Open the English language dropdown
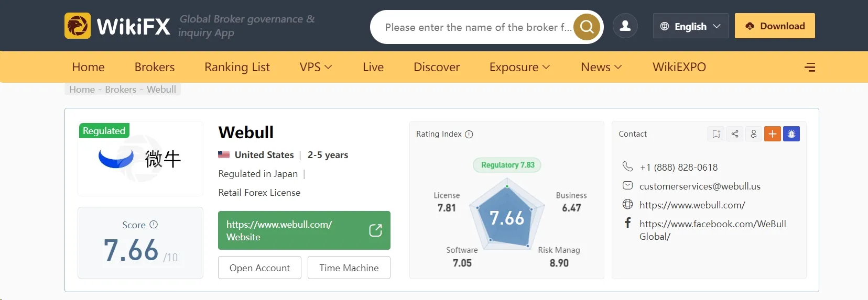The width and height of the screenshot is (868, 300). pos(690,26)
